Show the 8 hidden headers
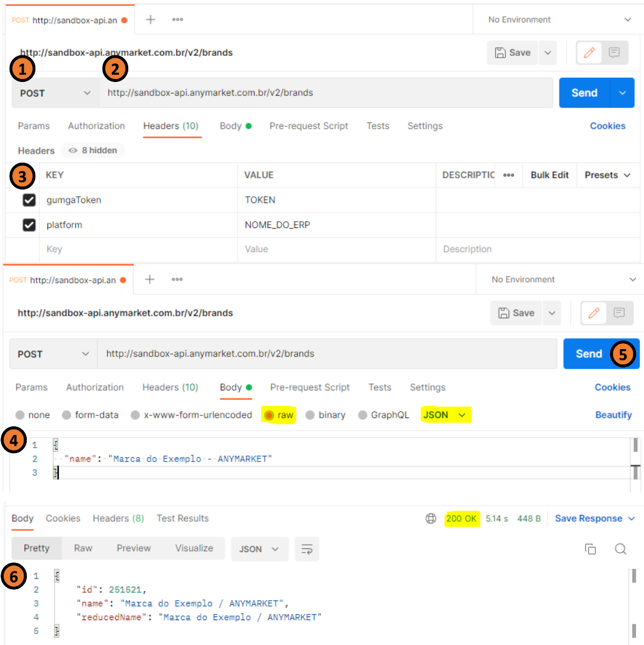The width and height of the screenshot is (644, 645). 92,151
